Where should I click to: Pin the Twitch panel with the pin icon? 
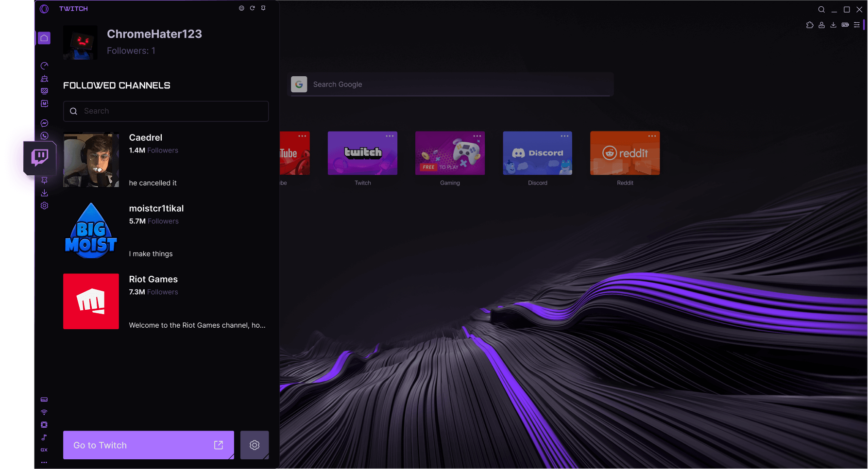[x=263, y=8]
